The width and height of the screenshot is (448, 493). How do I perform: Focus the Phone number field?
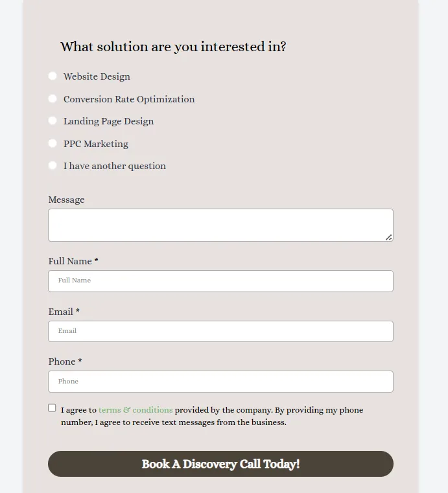220,382
